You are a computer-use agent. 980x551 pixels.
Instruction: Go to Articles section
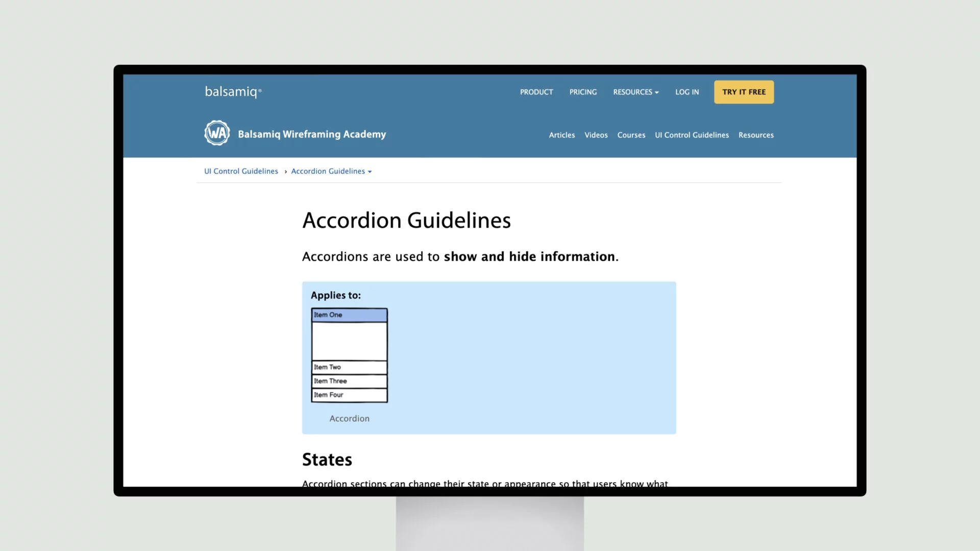[x=561, y=135]
